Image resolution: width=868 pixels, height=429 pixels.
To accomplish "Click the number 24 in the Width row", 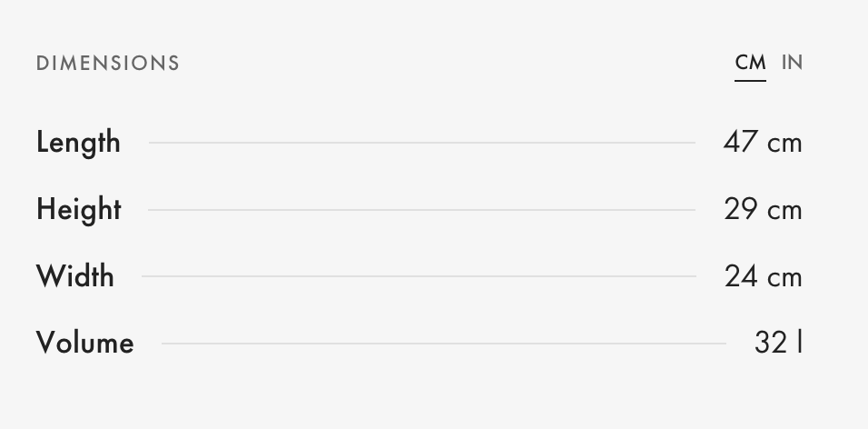I will pyautogui.click(x=741, y=276).
